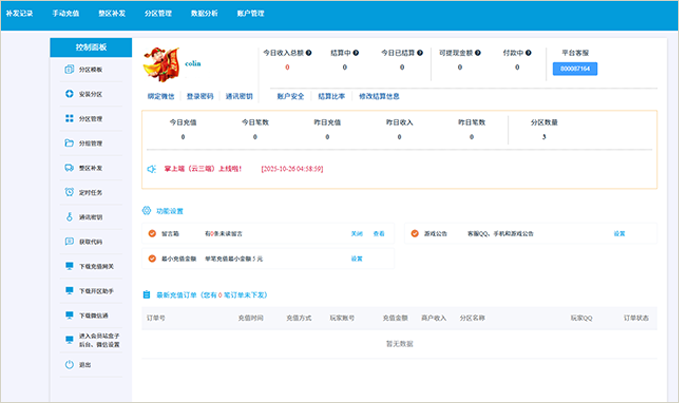Toggle the 留言箱 orange check mark

(151, 234)
